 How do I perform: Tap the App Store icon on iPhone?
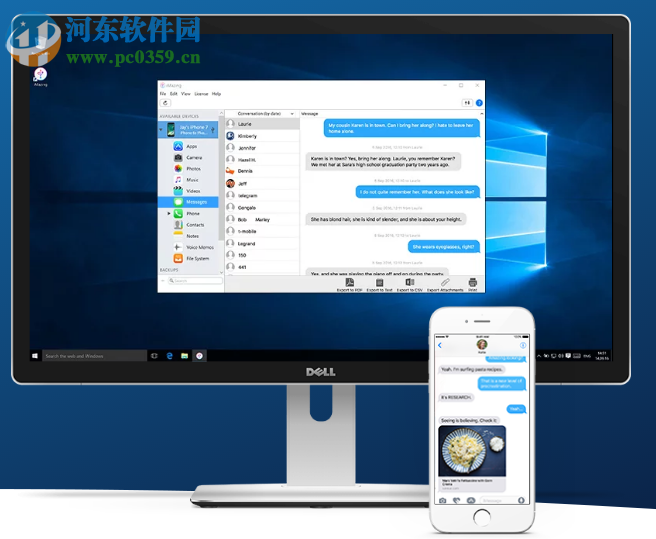coord(471,500)
